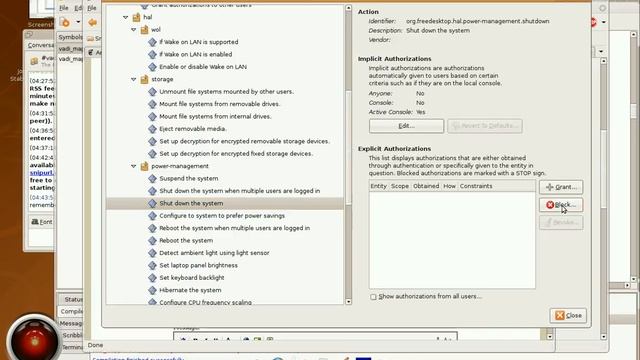Click the diamond icon beside 'Enable or disable Wake on LAN'
The width and height of the screenshot is (640, 360).
point(152,67)
